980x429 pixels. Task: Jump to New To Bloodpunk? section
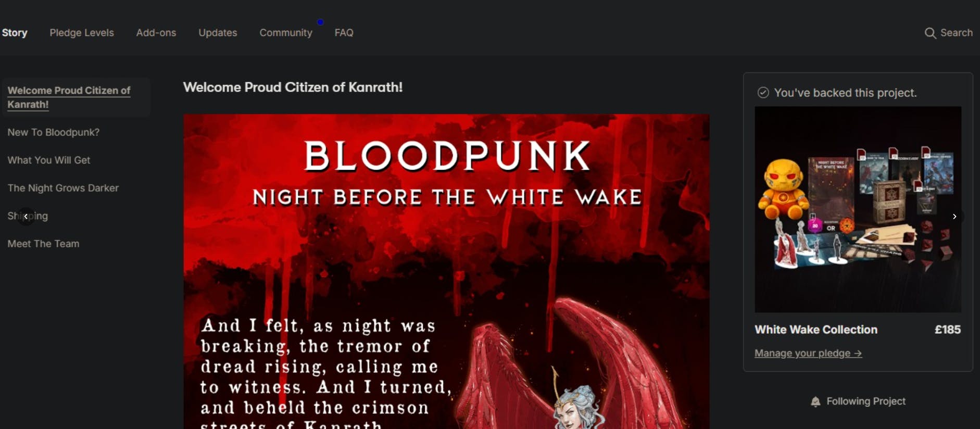pyautogui.click(x=53, y=132)
